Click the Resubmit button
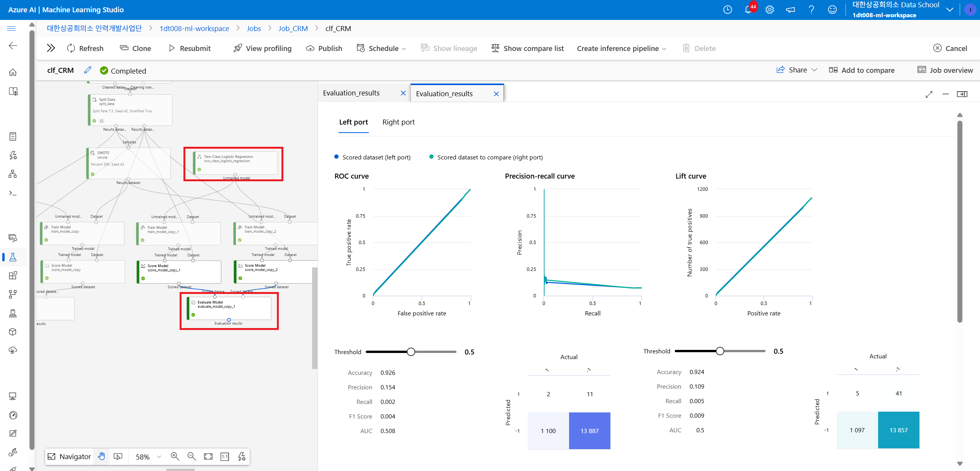This screenshot has height=471, width=980. coord(190,48)
